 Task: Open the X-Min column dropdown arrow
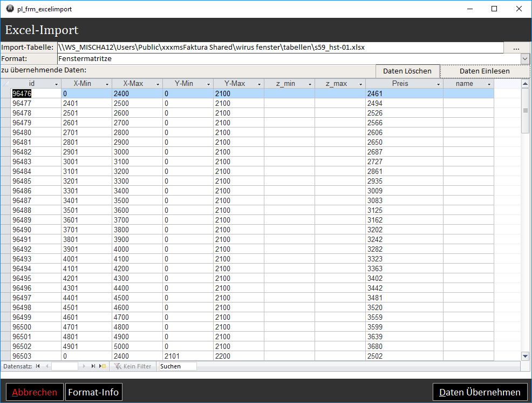107,84
